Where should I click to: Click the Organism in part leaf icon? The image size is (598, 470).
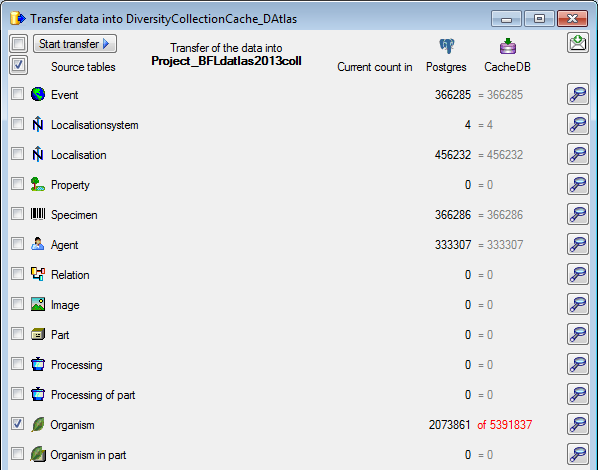click(x=38, y=454)
